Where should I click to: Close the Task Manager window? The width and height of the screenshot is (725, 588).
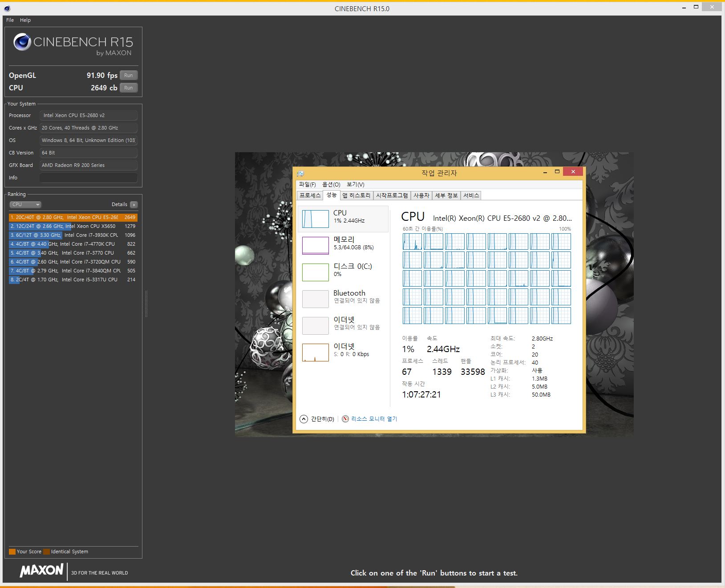pyautogui.click(x=573, y=172)
